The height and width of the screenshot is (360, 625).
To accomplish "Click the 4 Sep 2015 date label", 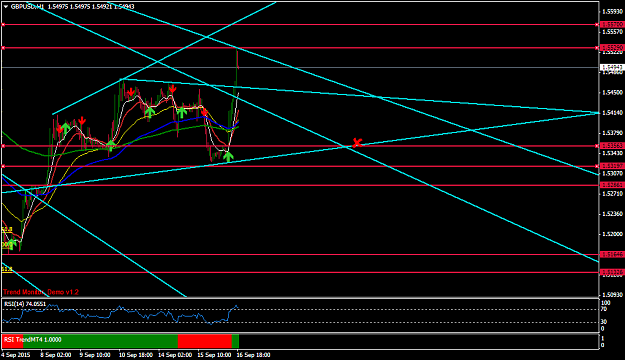I will [x=16, y=355].
